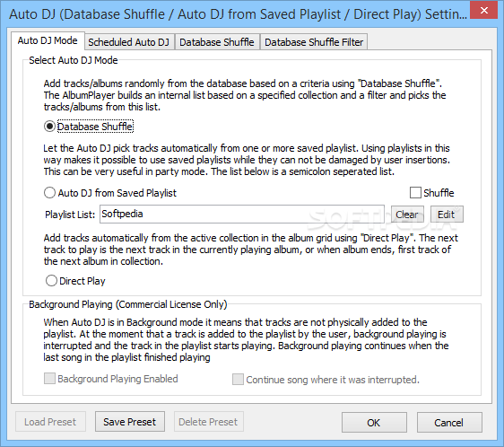The image size is (504, 447).
Task: Click the Load Preset button
Action: pyautogui.click(x=50, y=422)
